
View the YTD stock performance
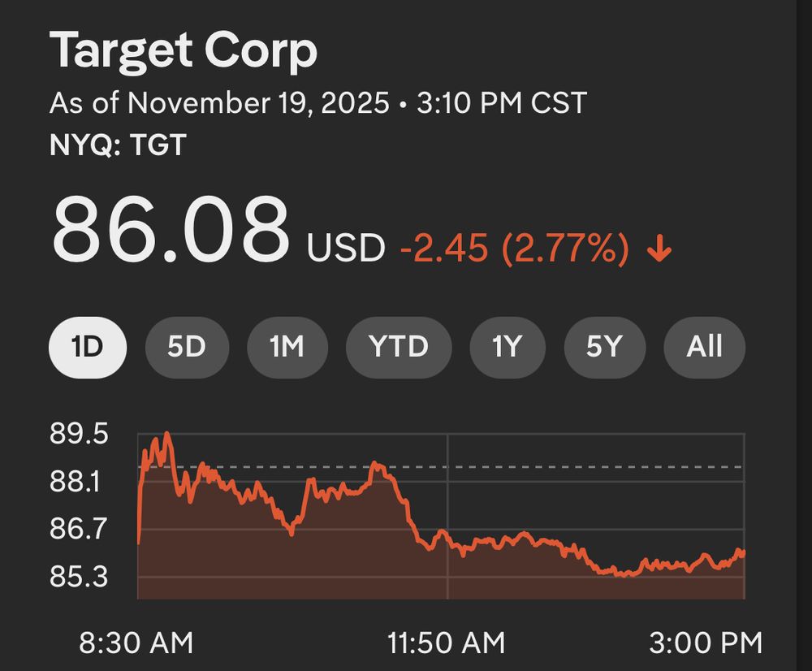point(398,346)
